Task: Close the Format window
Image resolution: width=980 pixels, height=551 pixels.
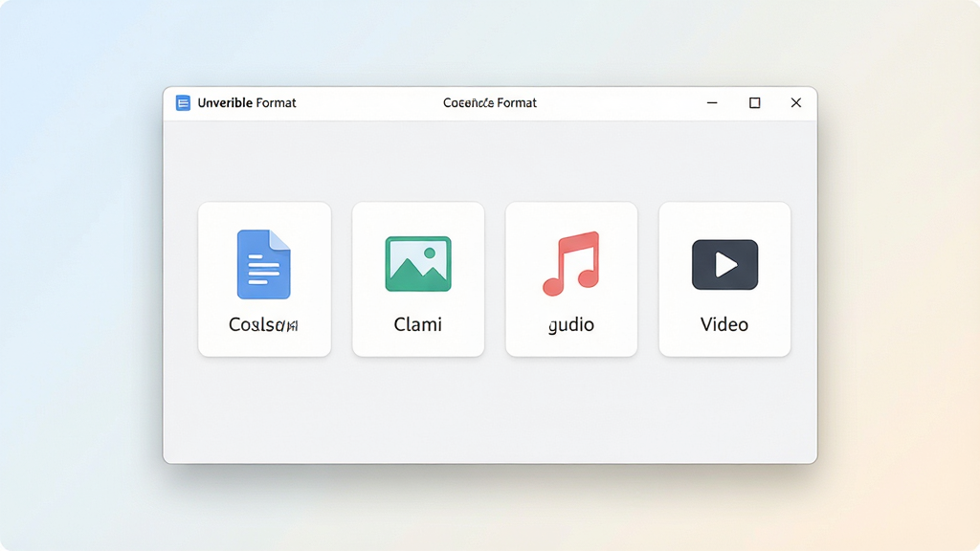Action: 795,103
